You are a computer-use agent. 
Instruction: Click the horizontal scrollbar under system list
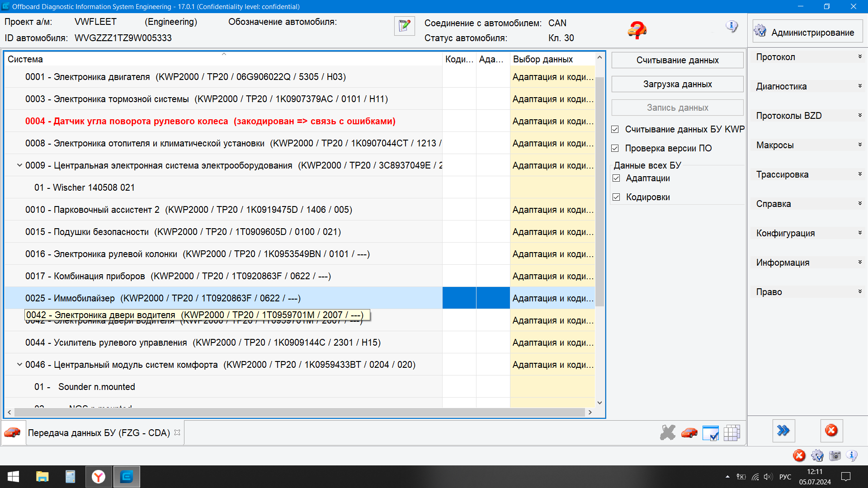coord(298,412)
